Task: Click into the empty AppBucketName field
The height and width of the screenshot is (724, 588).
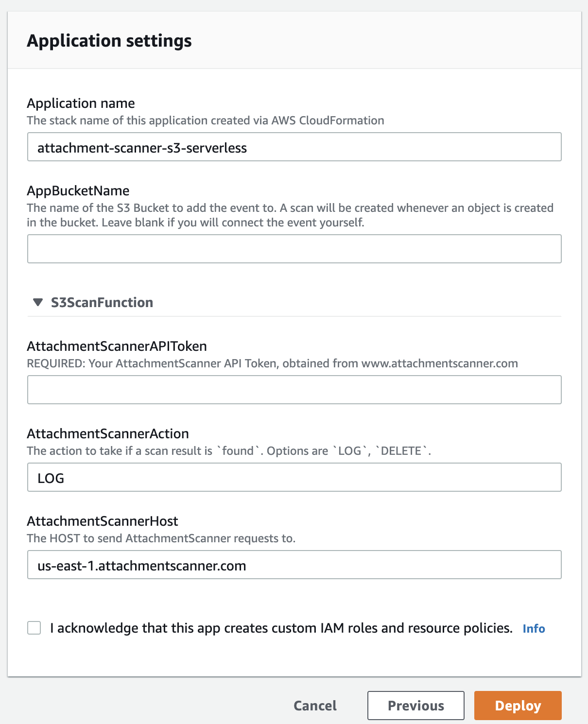Action: point(294,249)
